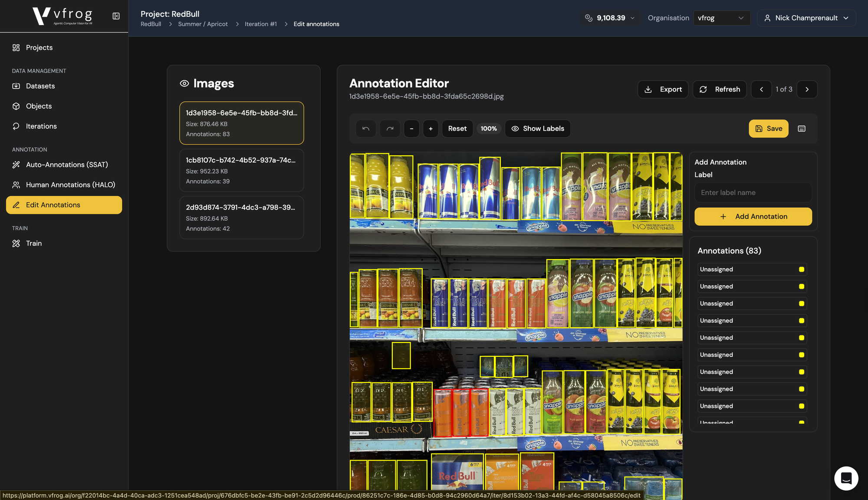
Task: Go to previous image arrow
Action: [761, 89]
